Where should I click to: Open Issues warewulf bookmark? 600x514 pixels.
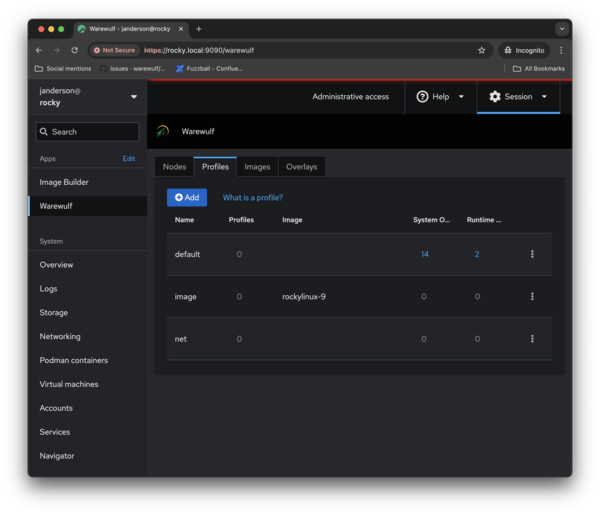pos(132,69)
